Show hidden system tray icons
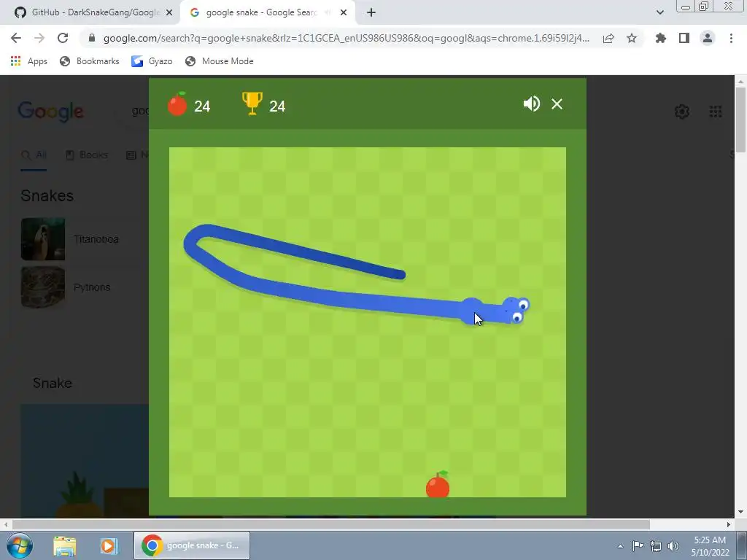The height and width of the screenshot is (560, 747). tap(620, 546)
